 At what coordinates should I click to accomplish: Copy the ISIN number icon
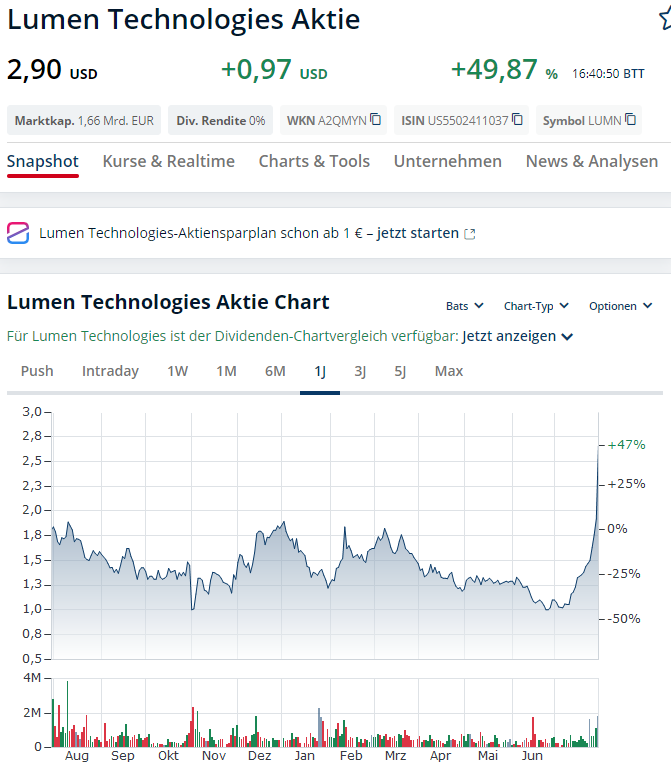pos(518,120)
